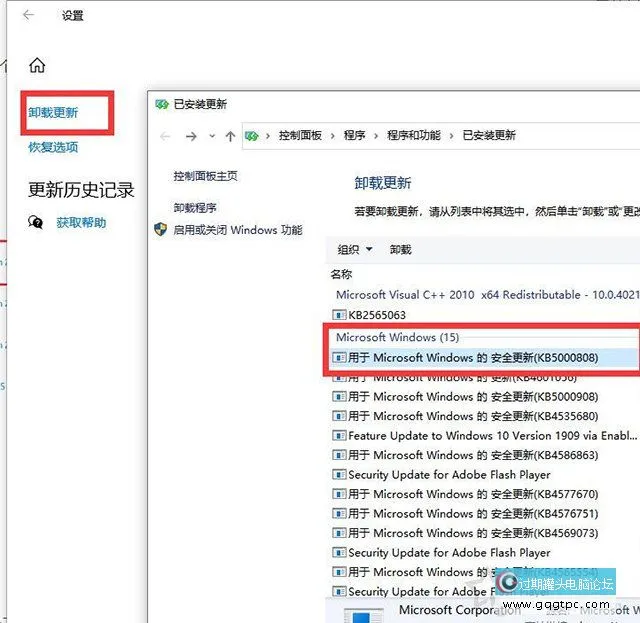Go back with Settings back arrow

click(29, 15)
